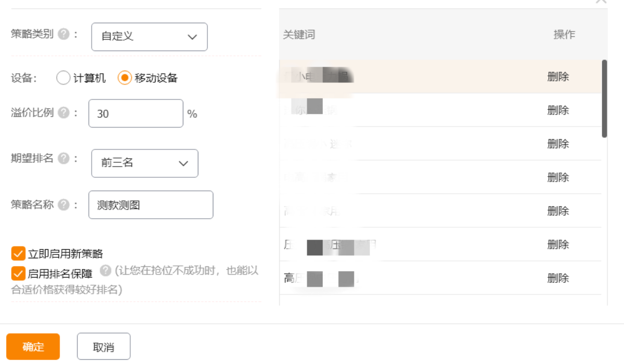Screen dimensions: 624x364
Task: Uncheck the 立即启用新策略 checkbox
Action: pos(18,254)
